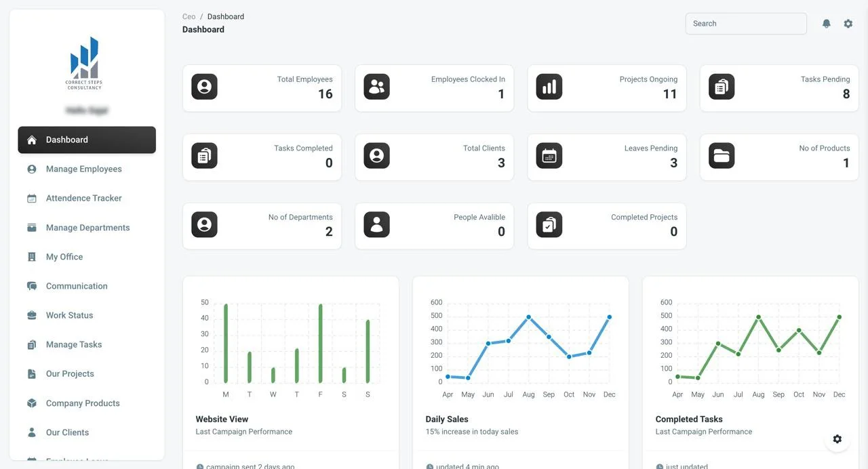Click the Ceo breadcrumb link
Image resolution: width=868 pixels, height=469 pixels.
point(189,16)
